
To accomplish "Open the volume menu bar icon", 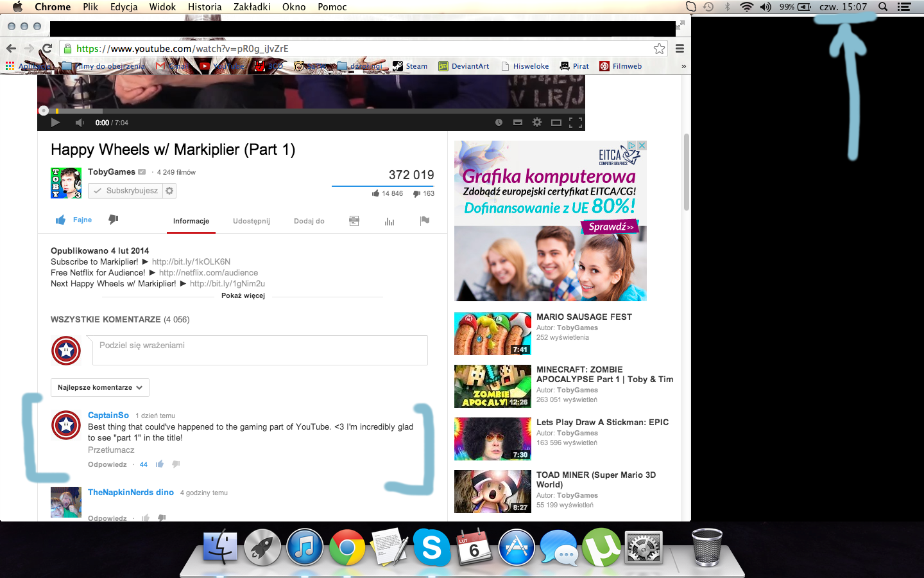I will click(x=766, y=7).
